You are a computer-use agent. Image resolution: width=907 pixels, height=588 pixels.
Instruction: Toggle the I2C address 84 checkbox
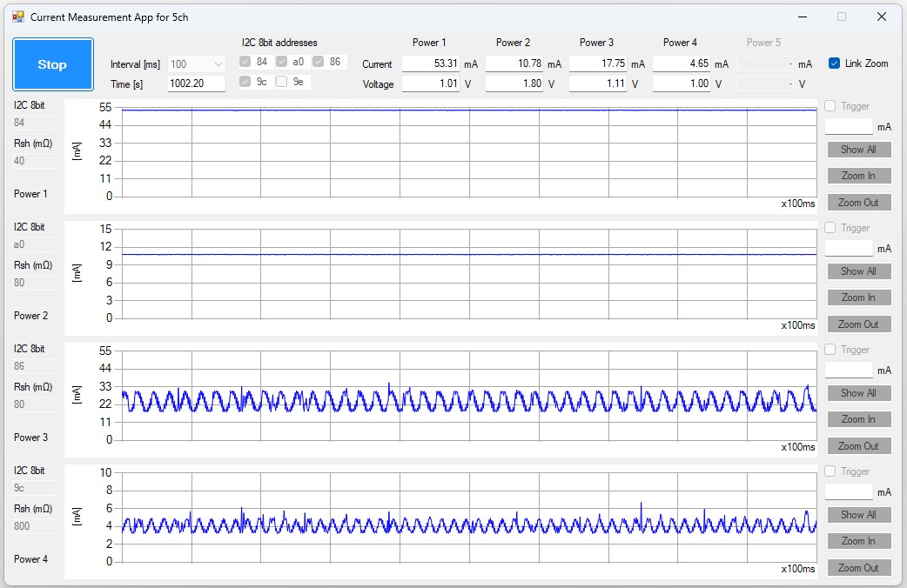[x=245, y=62]
